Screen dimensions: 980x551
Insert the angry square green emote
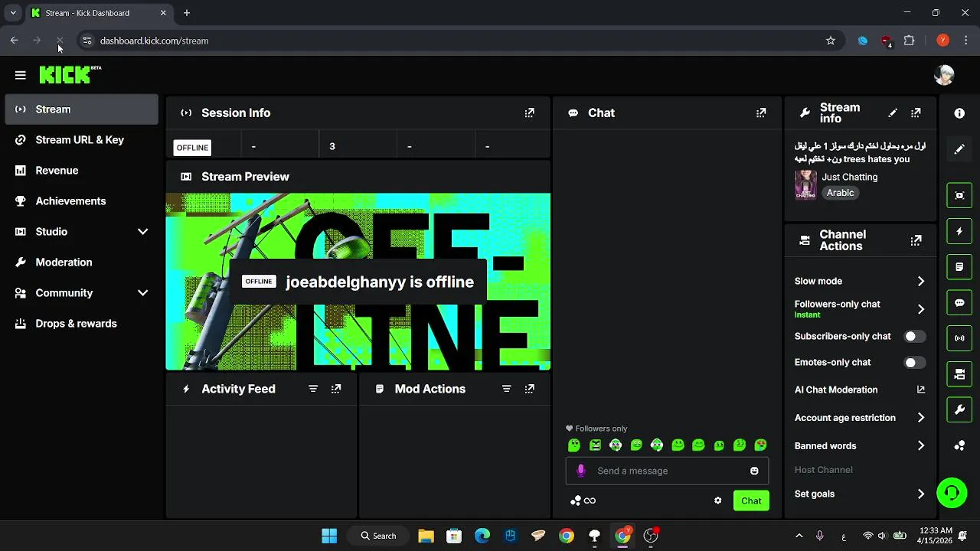pos(595,445)
